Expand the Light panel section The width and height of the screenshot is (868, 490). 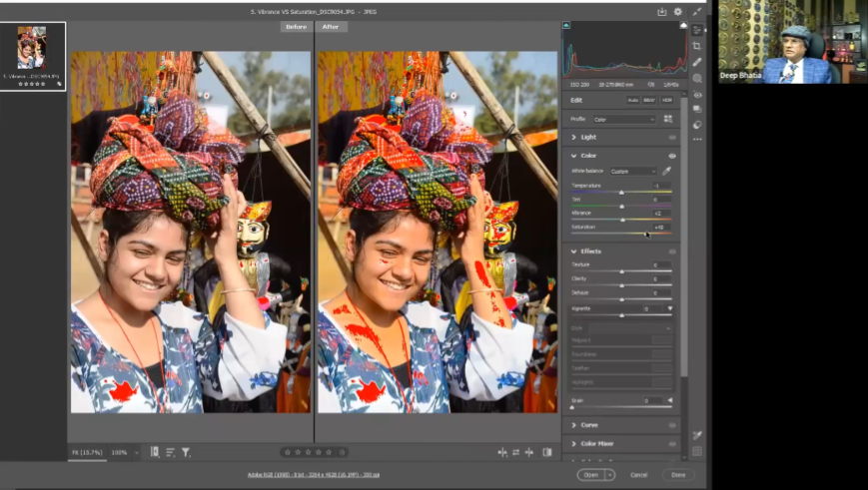[x=588, y=137]
